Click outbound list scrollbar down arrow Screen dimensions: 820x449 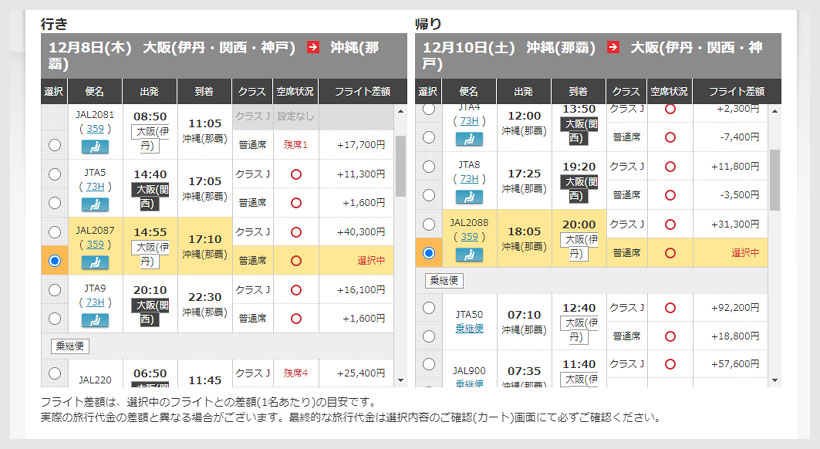401,381
